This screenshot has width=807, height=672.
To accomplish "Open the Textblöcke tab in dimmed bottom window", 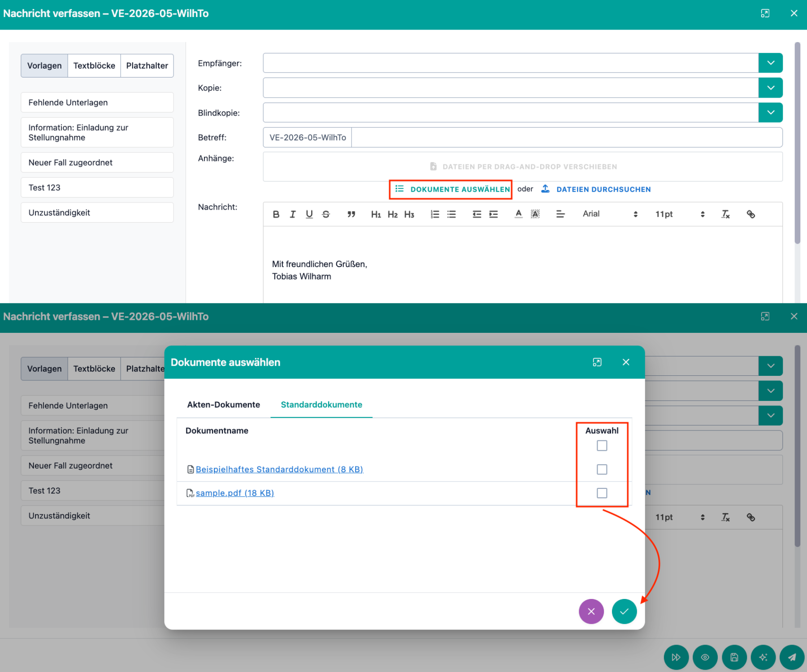I will pyautogui.click(x=94, y=369).
